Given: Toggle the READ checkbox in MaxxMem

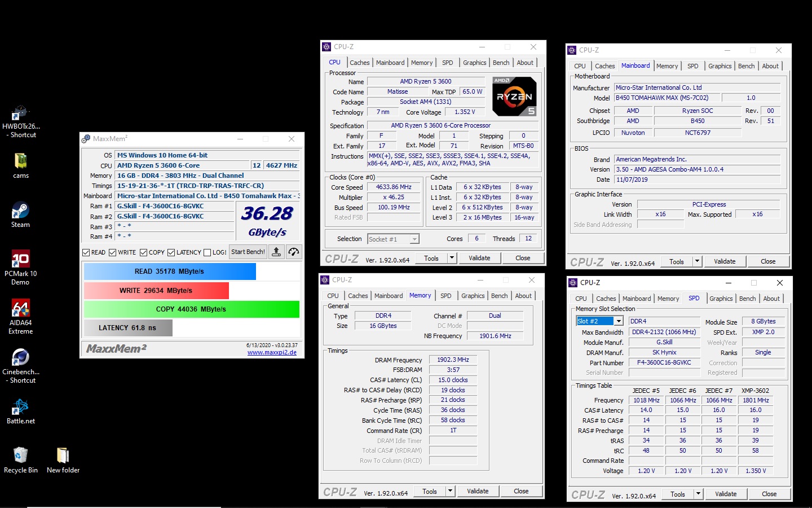Looking at the screenshot, I should [x=86, y=252].
